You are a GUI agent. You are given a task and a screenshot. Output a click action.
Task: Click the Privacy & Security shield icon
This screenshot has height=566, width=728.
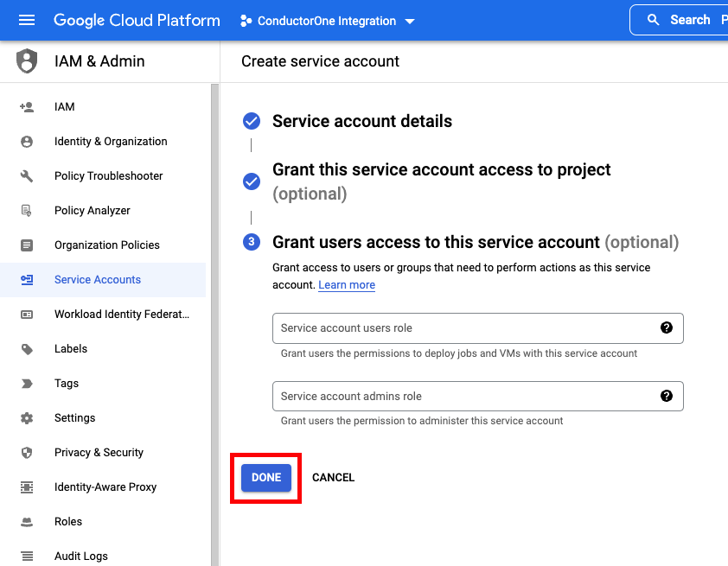[x=27, y=452]
